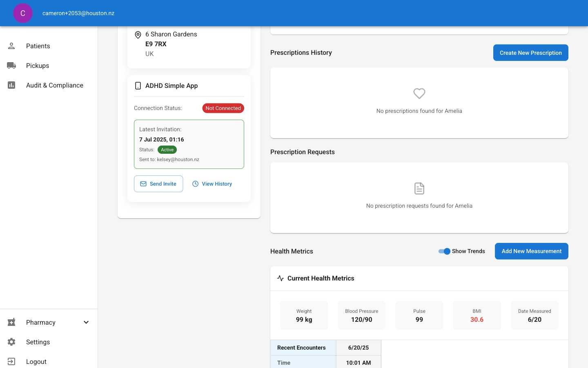The height and width of the screenshot is (368, 588).
Task: Click the ADHD Simple App phone icon
Action: [138, 85]
